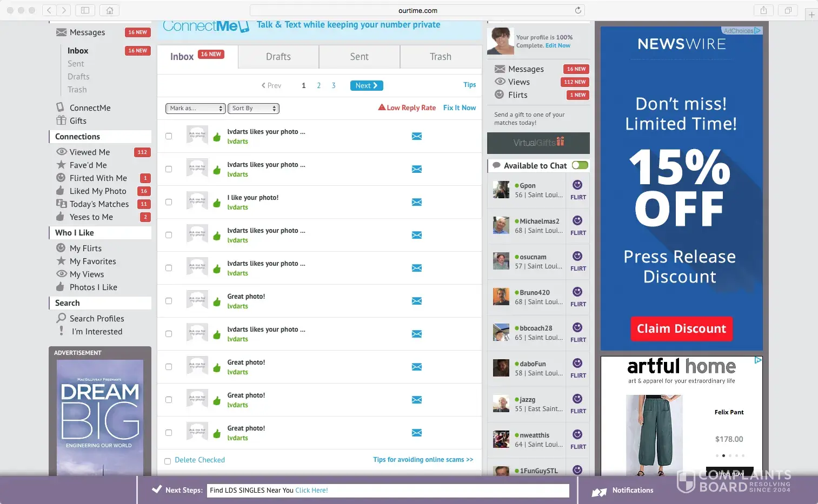Open ConnectMe in the left sidebar
The image size is (818, 504).
tap(90, 107)
